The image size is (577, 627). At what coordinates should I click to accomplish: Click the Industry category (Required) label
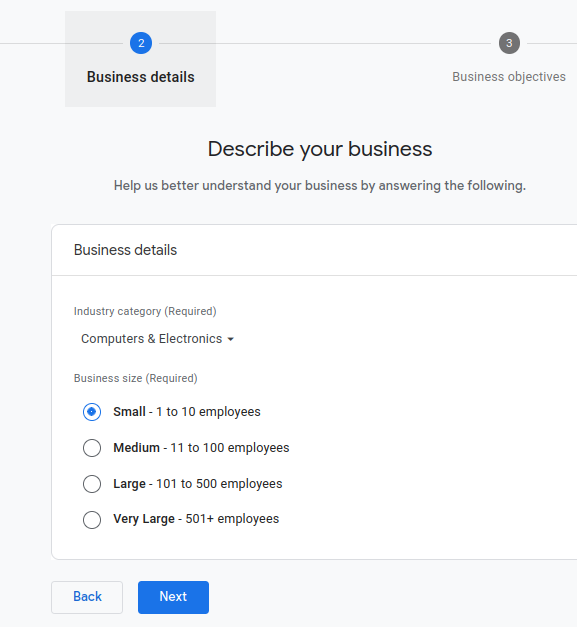pos(145,311)
